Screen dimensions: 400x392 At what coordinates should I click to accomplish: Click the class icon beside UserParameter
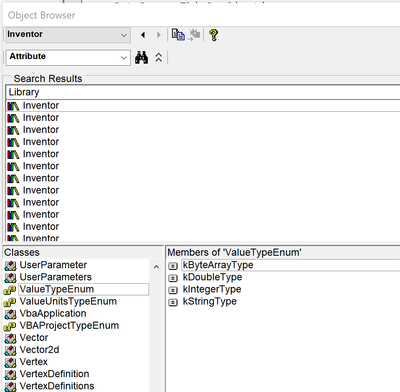point(10,266)
